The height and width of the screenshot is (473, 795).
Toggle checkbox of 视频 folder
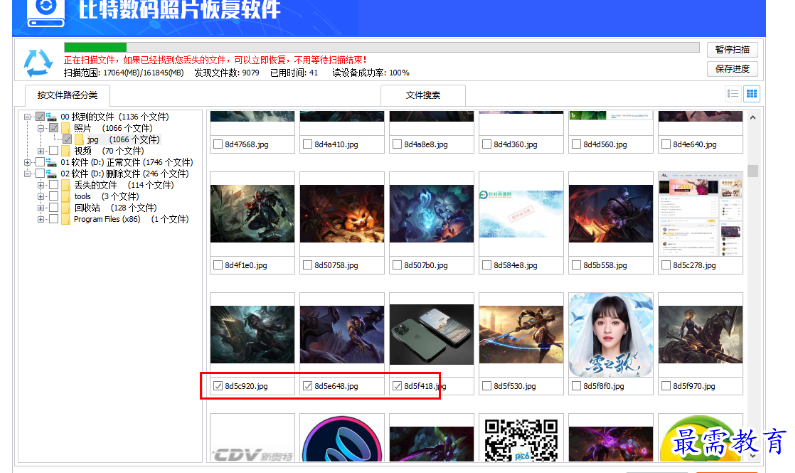coord(53,151)
